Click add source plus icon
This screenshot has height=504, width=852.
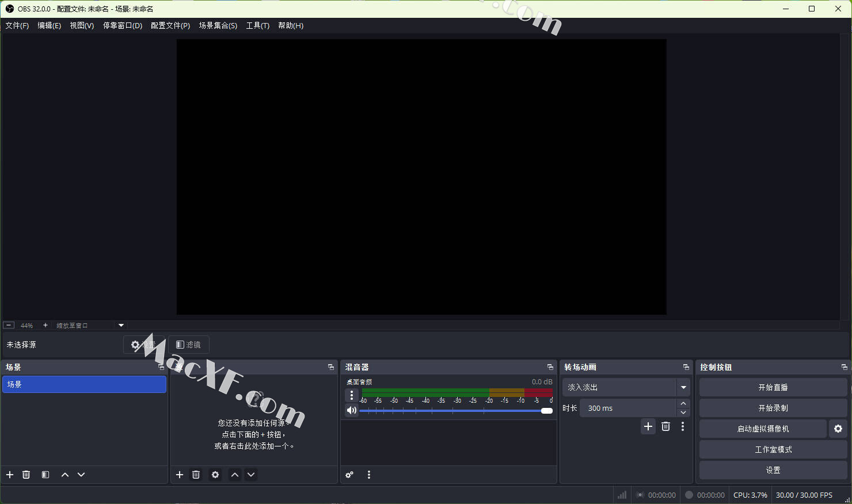coord(180,475)
